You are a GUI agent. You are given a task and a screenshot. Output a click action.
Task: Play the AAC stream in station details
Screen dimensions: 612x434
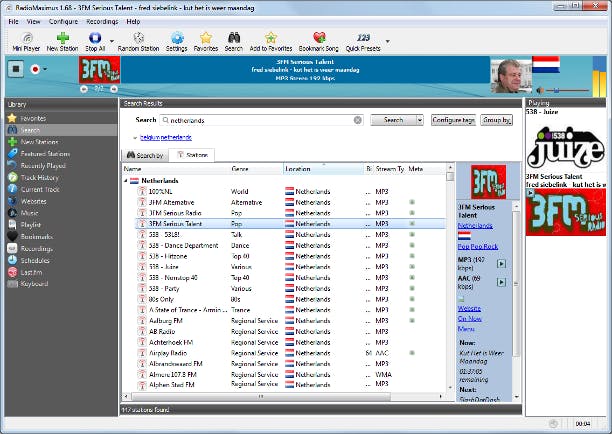[502, 282]
